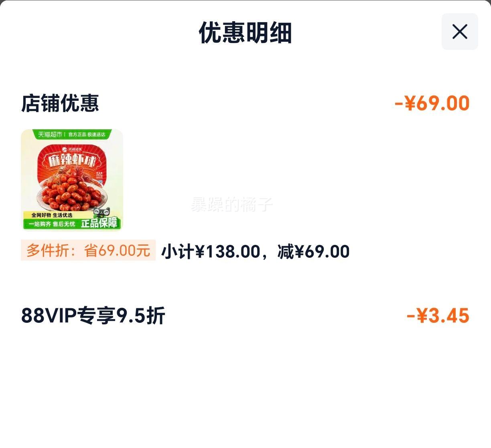Close the 优惠明细 panel with the X

coord(460,31)
